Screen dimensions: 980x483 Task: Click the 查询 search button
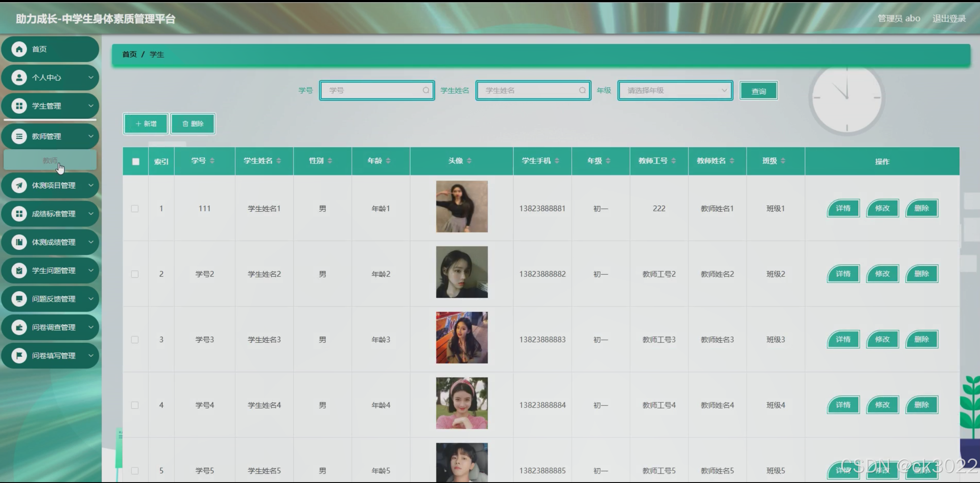click(x=758, y=91)
